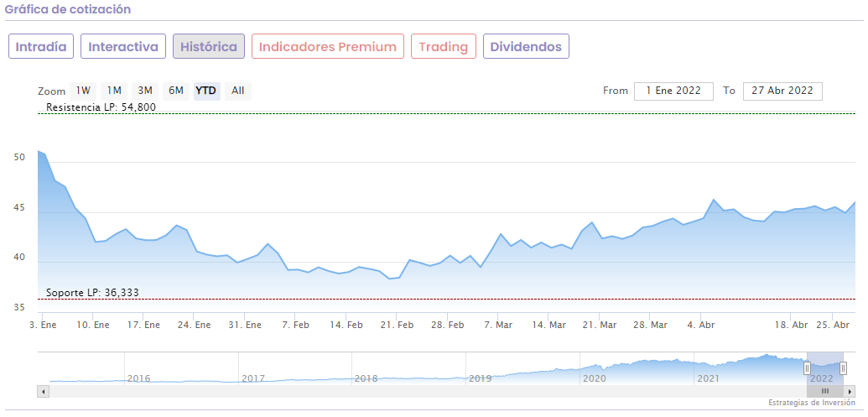Click the Trading button

coord(444,47)
